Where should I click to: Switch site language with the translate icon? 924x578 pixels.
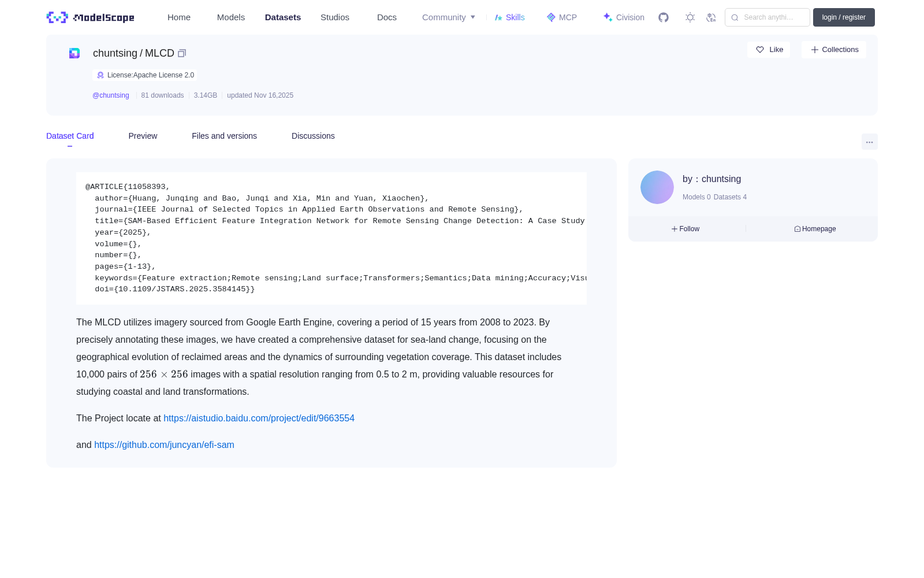tap(711, 17)
